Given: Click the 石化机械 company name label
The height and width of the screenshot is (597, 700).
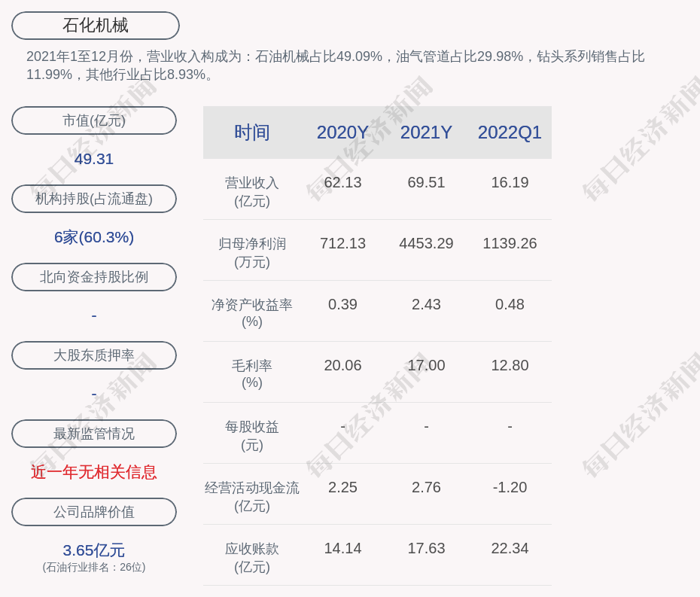Looking at the screenshot, I should click(95, 26).
